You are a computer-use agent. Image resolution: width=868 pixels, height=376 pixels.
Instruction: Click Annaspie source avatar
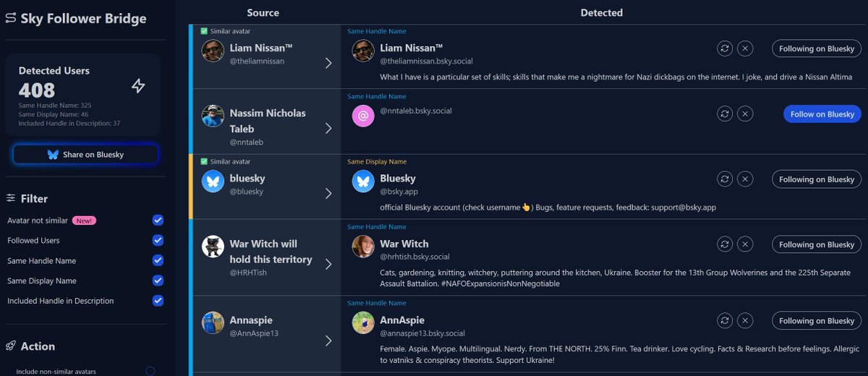(x=213, y=322)
